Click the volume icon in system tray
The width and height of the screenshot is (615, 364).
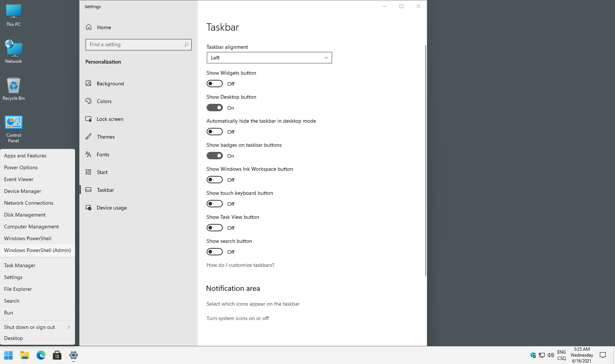(550, 355)
